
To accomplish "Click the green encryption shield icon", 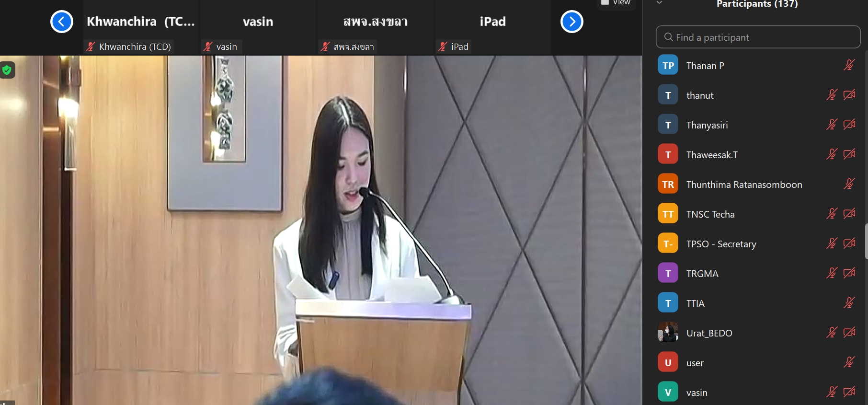I will click(7, 70).
